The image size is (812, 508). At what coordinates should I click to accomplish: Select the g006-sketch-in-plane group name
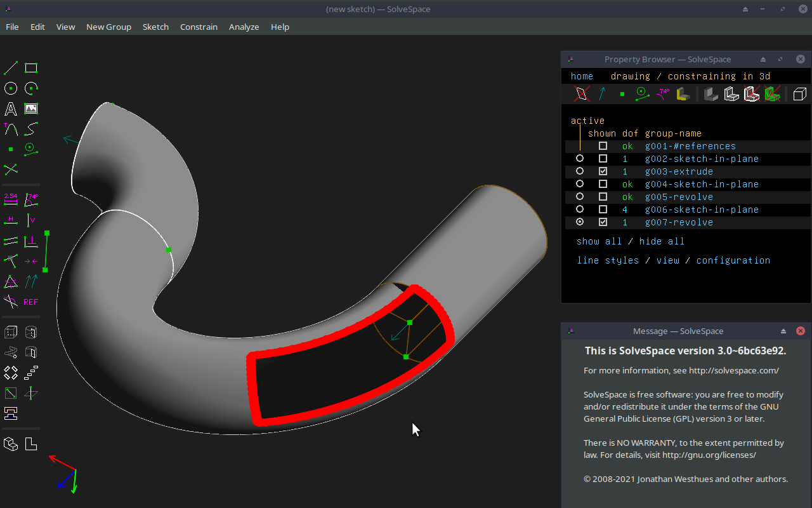(x=701, y=210)
